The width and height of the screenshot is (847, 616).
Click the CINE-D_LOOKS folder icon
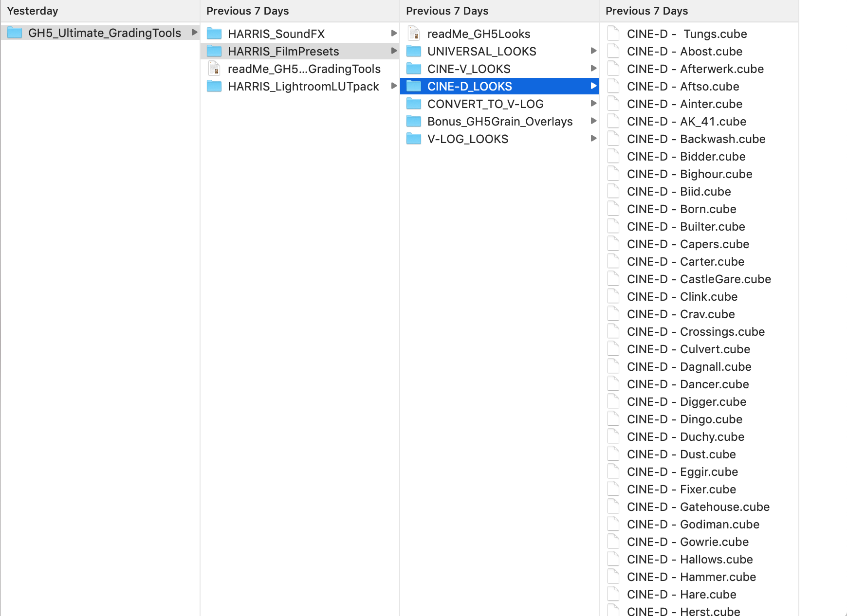coord(414,86)
